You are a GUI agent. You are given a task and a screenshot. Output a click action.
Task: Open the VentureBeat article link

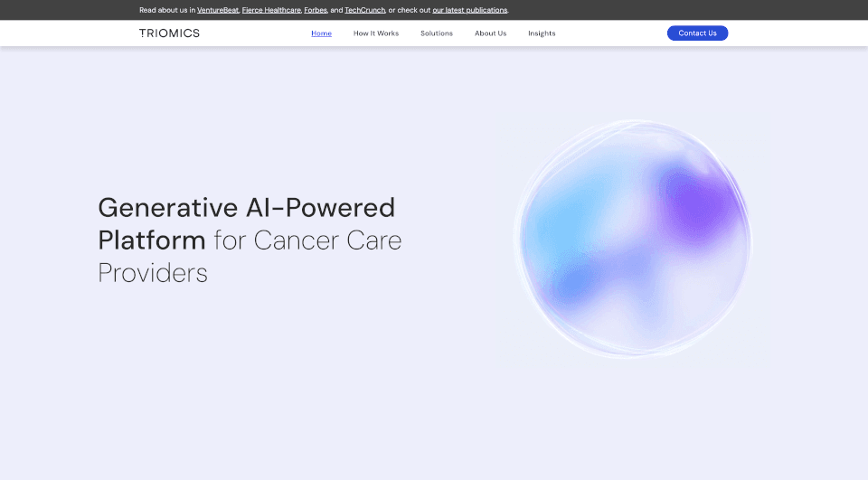217,10
